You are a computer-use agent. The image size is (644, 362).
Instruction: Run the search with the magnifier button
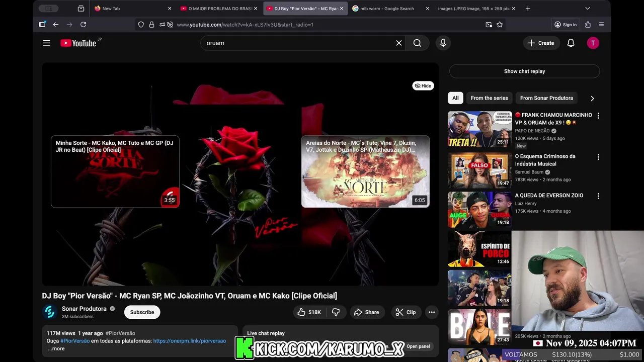(x=417, y=43)
